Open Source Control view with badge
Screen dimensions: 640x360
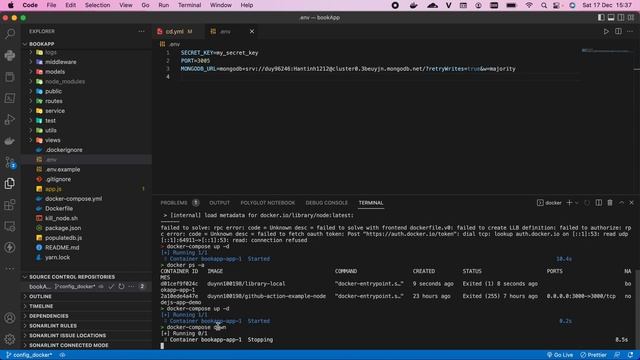tap(10, 162)
